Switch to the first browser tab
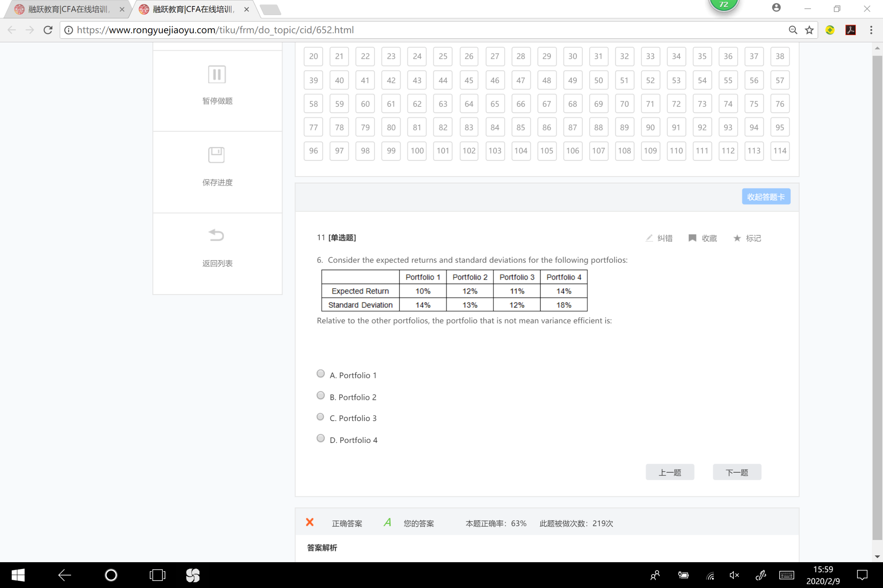Screen dimensions: 883x588 coord(67,9)
